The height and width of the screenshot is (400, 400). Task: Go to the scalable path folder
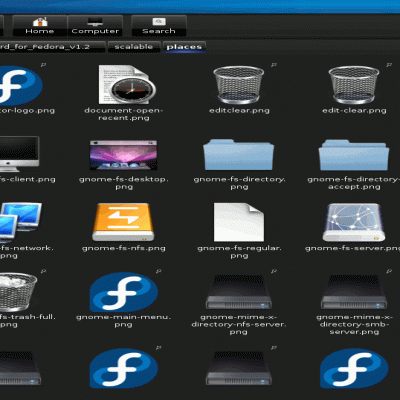(x=134, y=47)
